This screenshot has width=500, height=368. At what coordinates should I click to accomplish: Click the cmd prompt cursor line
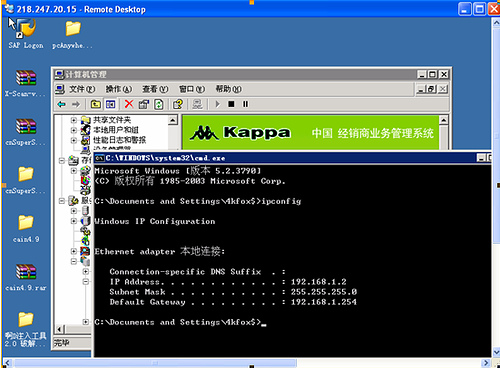click(x=180, y=322)
